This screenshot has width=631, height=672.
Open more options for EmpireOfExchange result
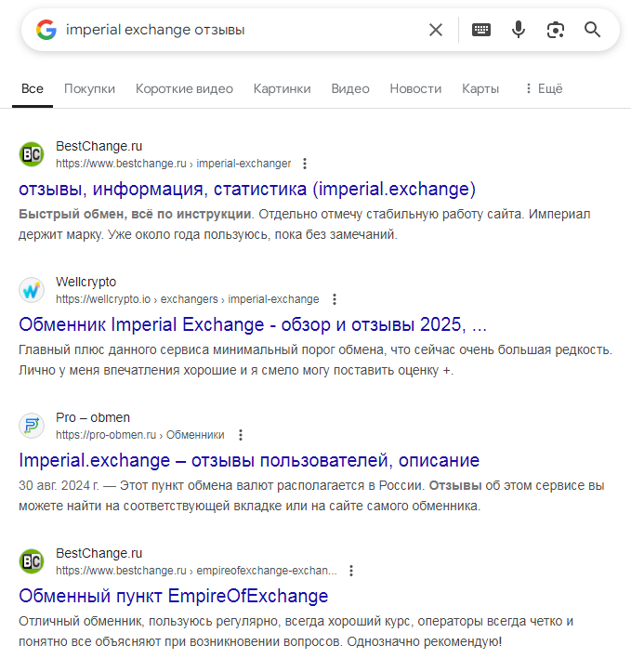click(351, 571)
